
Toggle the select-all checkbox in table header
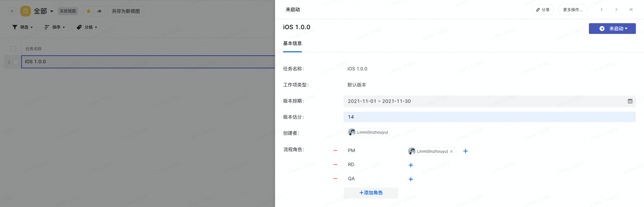pyautogui.click(x=13, y=49)
